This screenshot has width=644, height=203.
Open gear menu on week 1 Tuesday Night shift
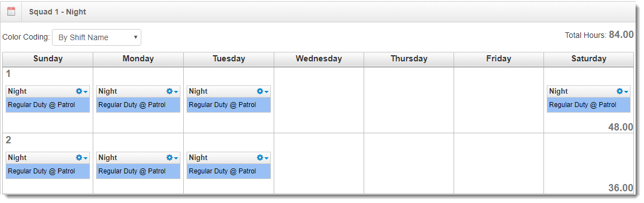pyautogui.click(x=263, y=91)
